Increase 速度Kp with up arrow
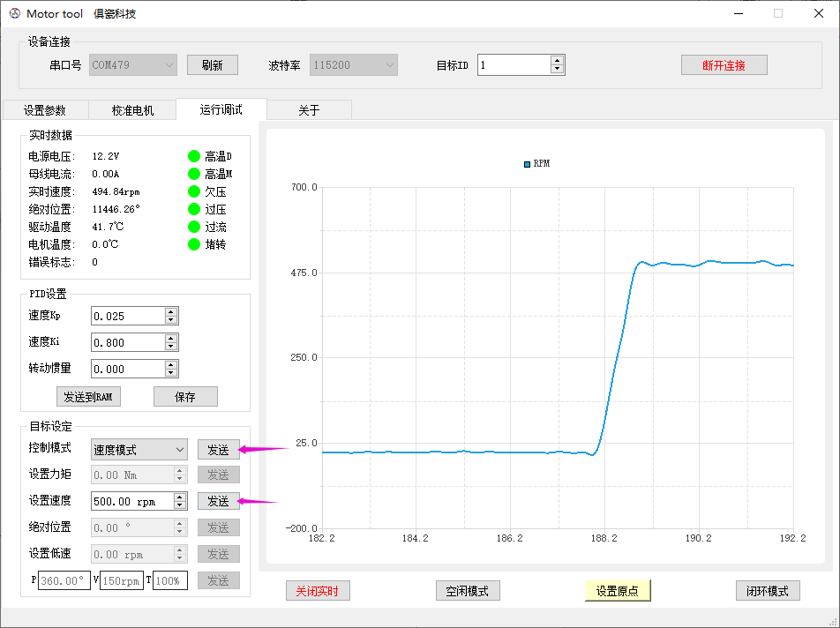The width and height of the screenshot is (840, 628). (x=171, y=311)
